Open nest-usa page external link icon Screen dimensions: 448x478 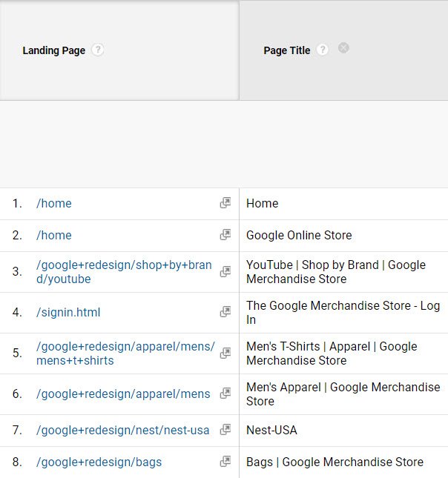coord(225,430)
